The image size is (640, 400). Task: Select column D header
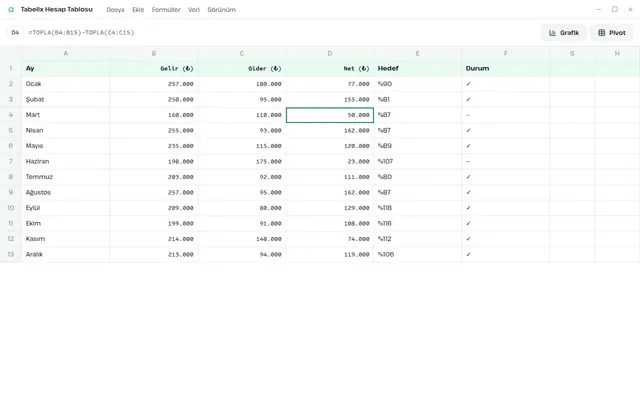pyautogui.click(x=329, y=53)
